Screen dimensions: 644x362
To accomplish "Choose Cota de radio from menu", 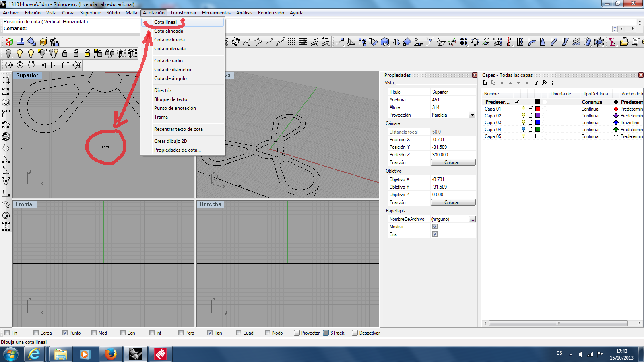I will [168, 61].
